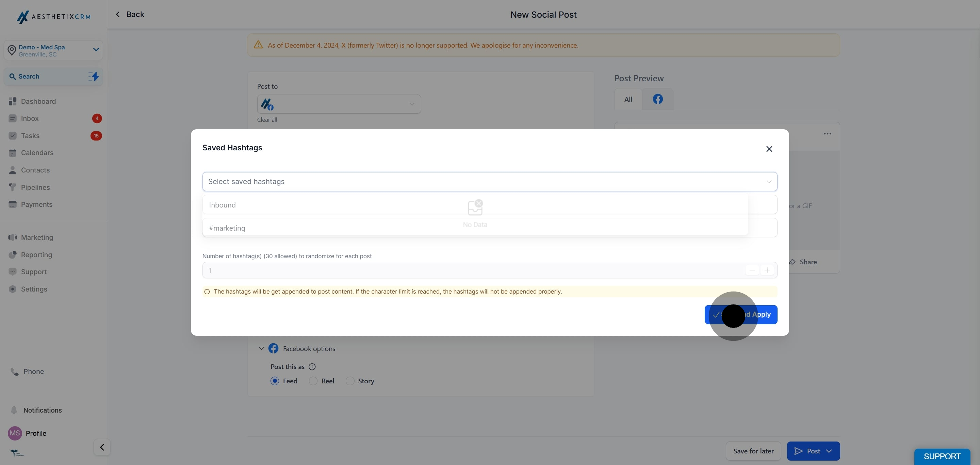This screenshot has height=465, width=980.
Task: Select the Facebook preview tab
Action: coord(657,99)
